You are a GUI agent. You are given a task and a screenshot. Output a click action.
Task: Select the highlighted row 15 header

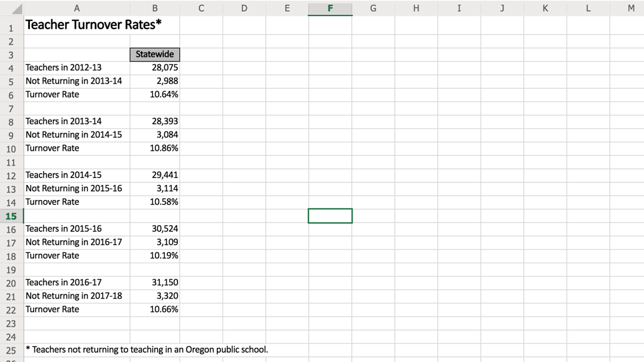(11, 216)
